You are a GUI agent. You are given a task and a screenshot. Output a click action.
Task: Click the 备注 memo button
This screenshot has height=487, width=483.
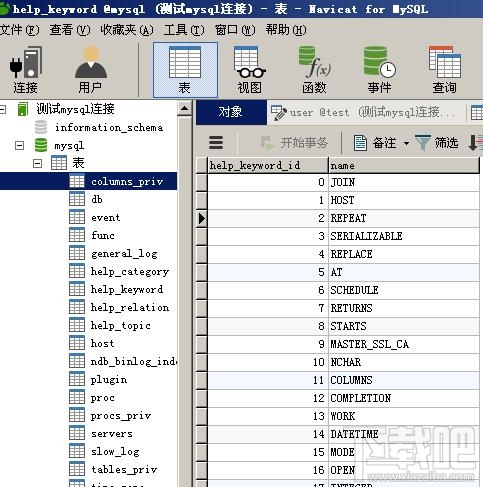point(375,143)
